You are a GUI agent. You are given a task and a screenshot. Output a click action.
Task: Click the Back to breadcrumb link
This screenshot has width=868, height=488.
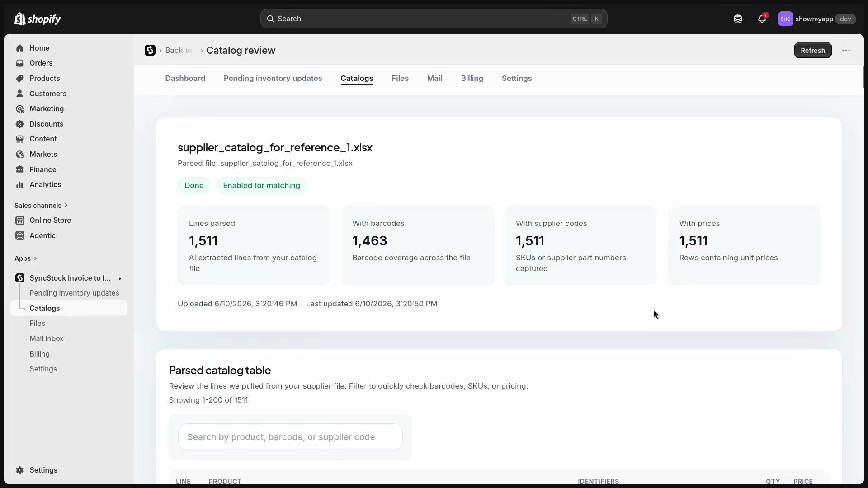click(x=179, y=51)
